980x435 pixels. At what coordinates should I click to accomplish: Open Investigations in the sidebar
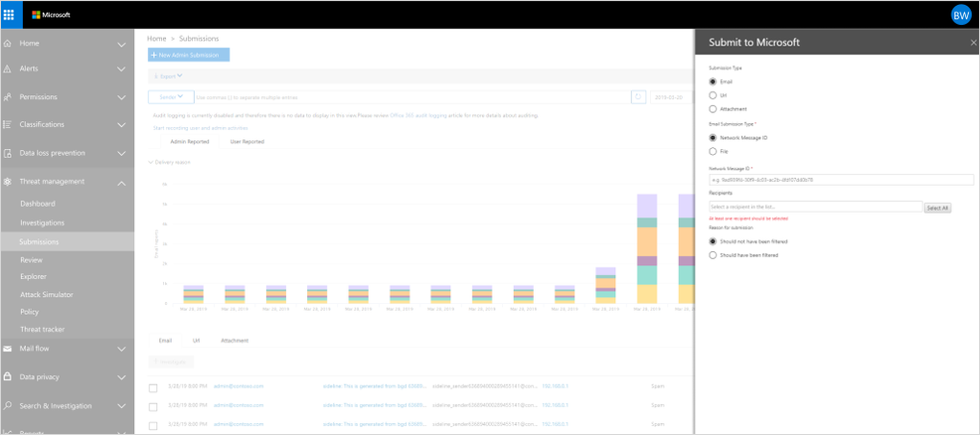(x=42, y=223)
